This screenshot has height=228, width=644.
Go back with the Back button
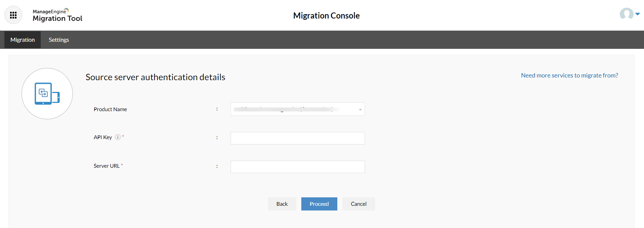point(282,204)
